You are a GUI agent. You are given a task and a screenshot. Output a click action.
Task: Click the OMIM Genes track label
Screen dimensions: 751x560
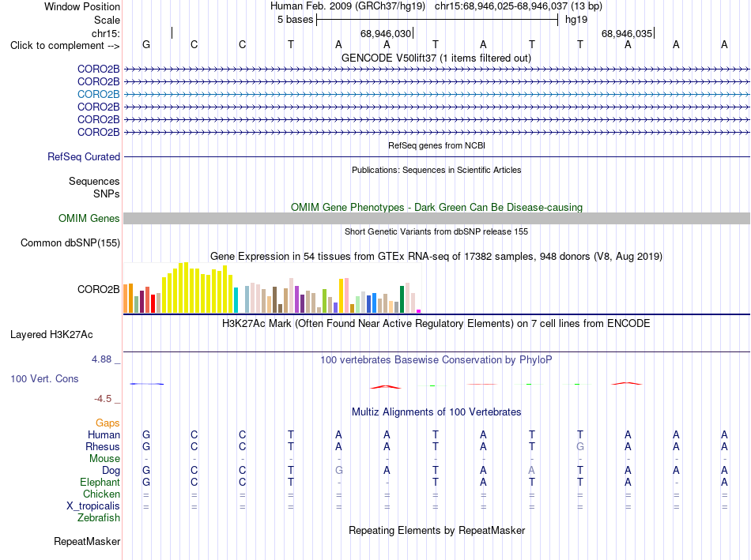pos(89,218)
